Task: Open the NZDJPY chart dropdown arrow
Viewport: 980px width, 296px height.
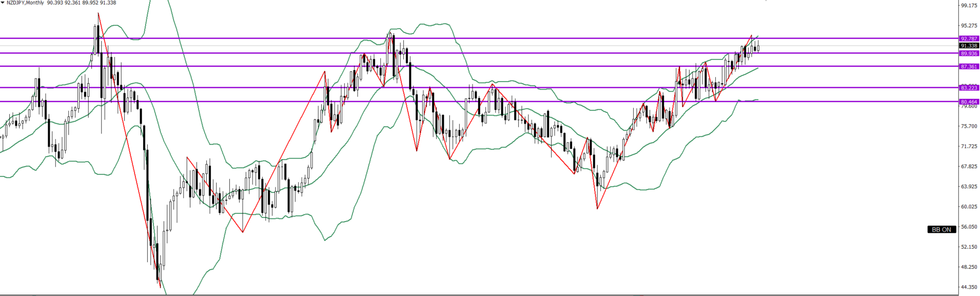Action: click(x=3, y=3)
